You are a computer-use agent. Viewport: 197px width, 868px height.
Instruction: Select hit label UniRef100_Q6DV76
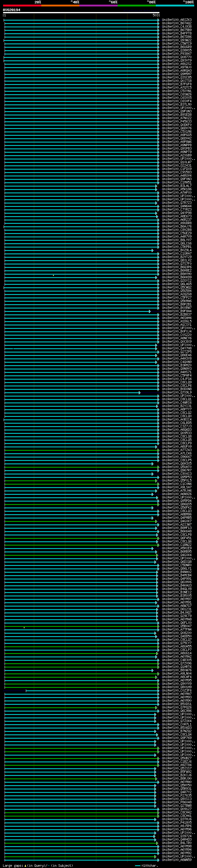point(177,128)
